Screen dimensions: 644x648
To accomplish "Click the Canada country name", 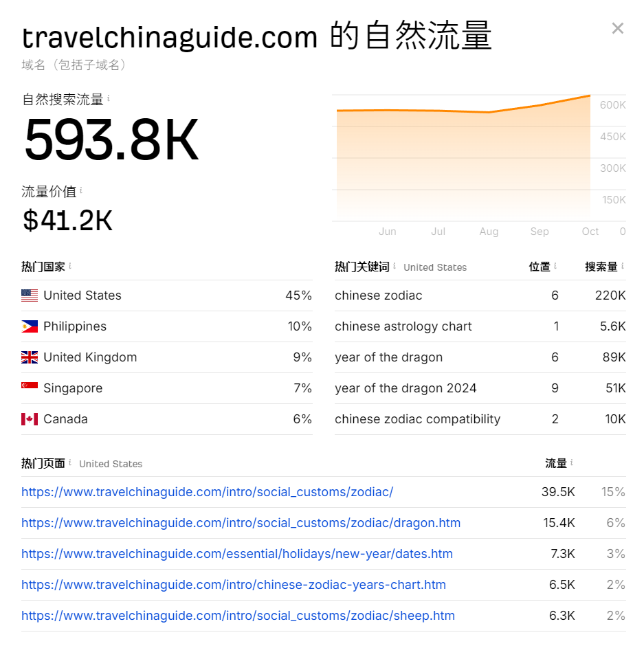I will (x=65, y=419).
